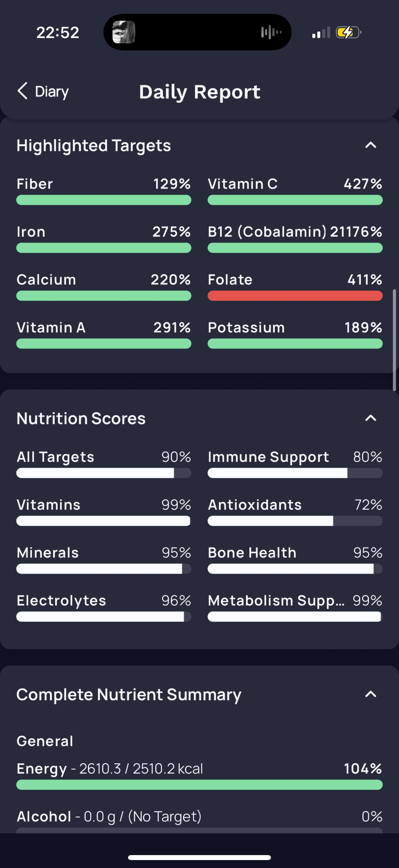This screenshot has width=399, height=868.
Task: Tap the Immune Support score bar
Action: [x=295, y=473]
